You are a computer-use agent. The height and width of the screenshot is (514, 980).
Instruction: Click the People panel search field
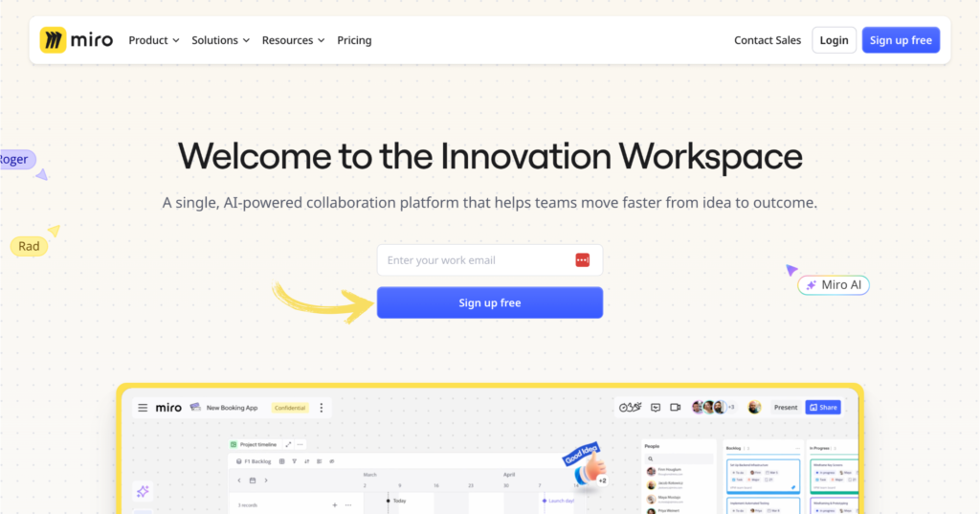[x=679, y=459]
